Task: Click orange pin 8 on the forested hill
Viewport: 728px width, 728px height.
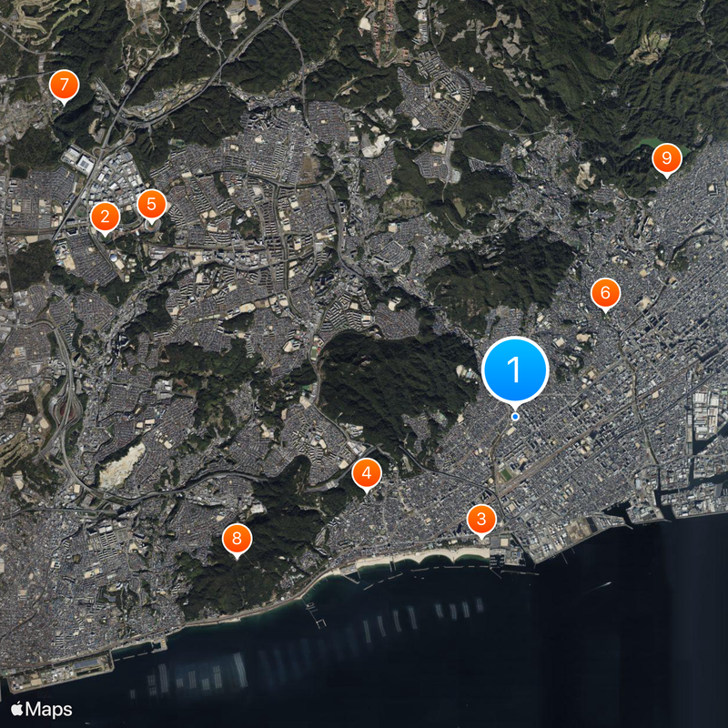Action: tap(237, 539)
